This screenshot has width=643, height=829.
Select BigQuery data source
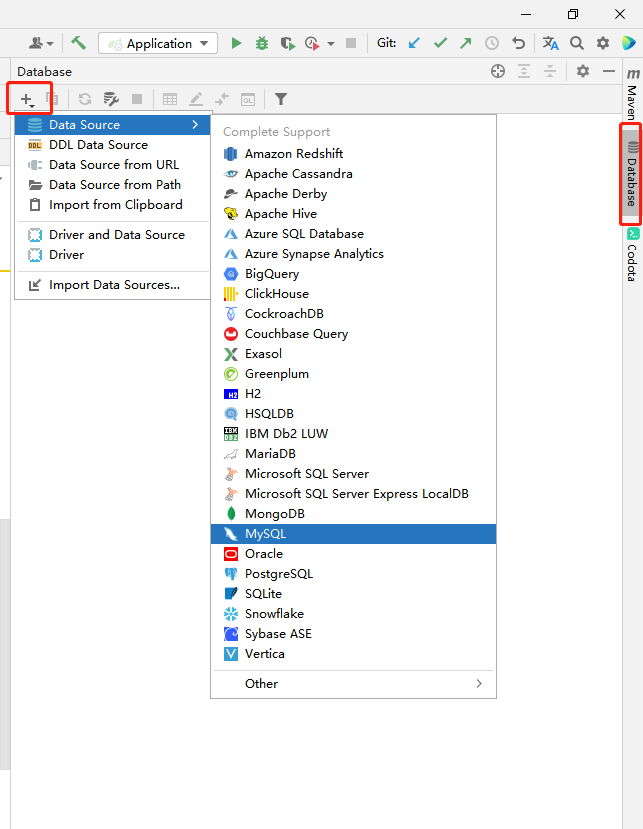pyautogui.click(x=353, y=274)
